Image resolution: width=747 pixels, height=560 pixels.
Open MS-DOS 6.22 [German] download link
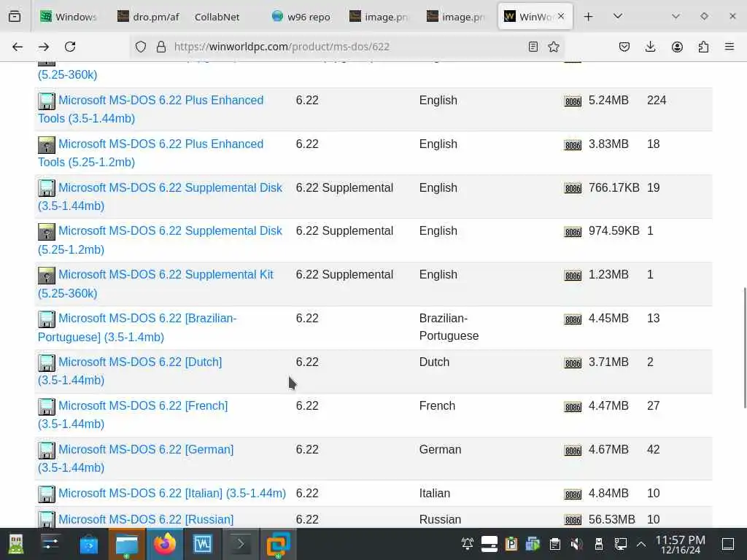136,459
